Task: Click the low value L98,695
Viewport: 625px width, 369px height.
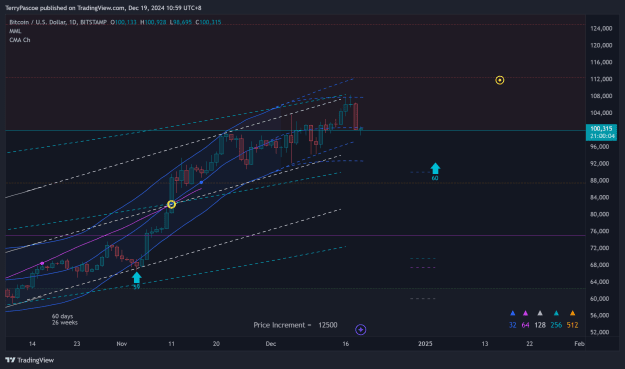Action: [x=181, y=22]
